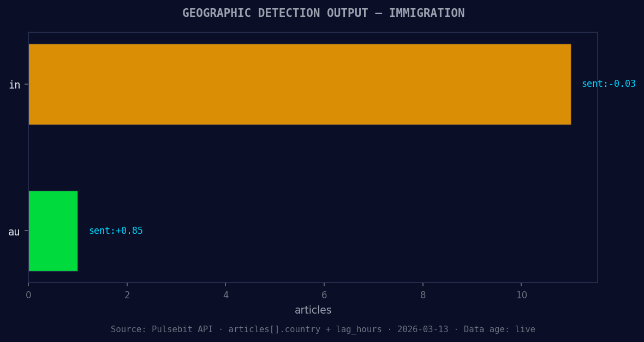Click the 'sent:-0.03' sentiment annotation
This screenshot has width=644, height=342.
pyautogui.click(x=609, y=84)
